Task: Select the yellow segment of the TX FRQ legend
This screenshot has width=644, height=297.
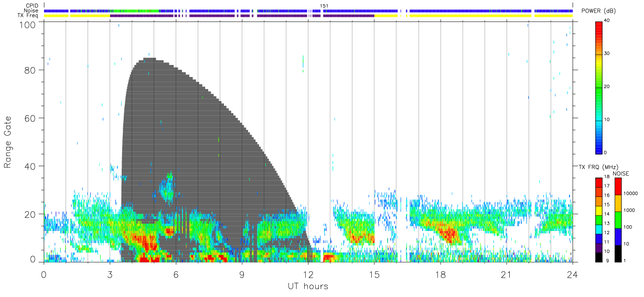Action: tap(599, 211)
